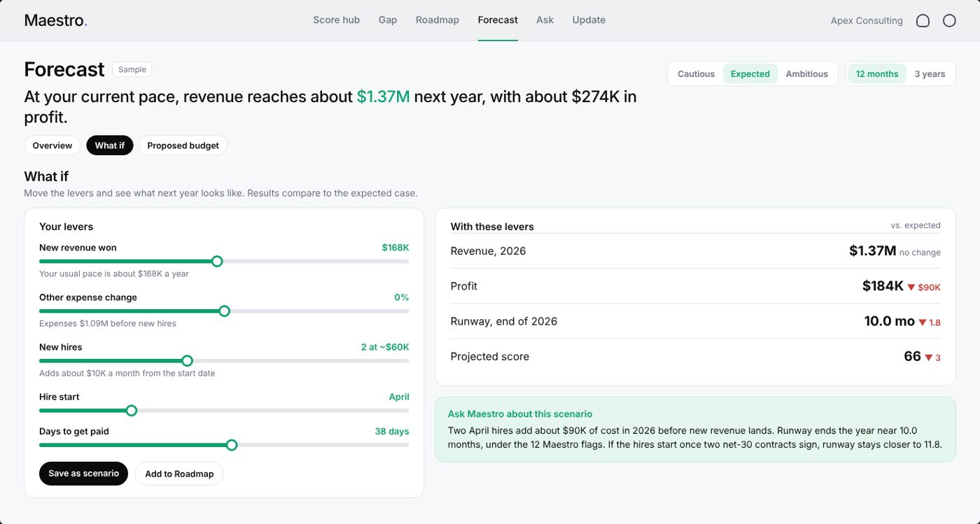The width and height of the screenshot is (980, 524).
Task: Click the Apex Consulting account name
Action: (867, 21)
